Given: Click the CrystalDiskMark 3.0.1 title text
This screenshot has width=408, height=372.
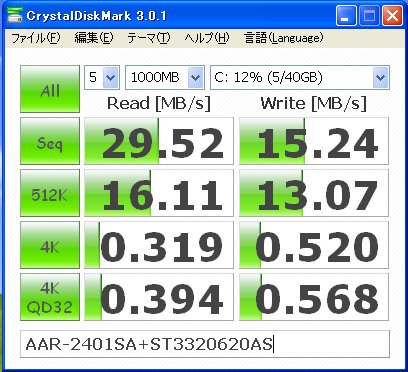Looking at the screenshot, I should click(96, 16).
